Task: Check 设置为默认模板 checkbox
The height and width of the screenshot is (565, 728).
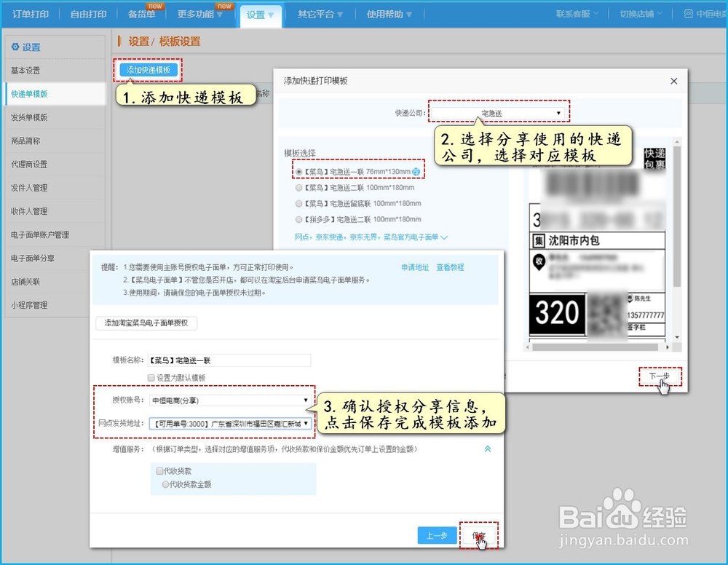Action: 151,378
